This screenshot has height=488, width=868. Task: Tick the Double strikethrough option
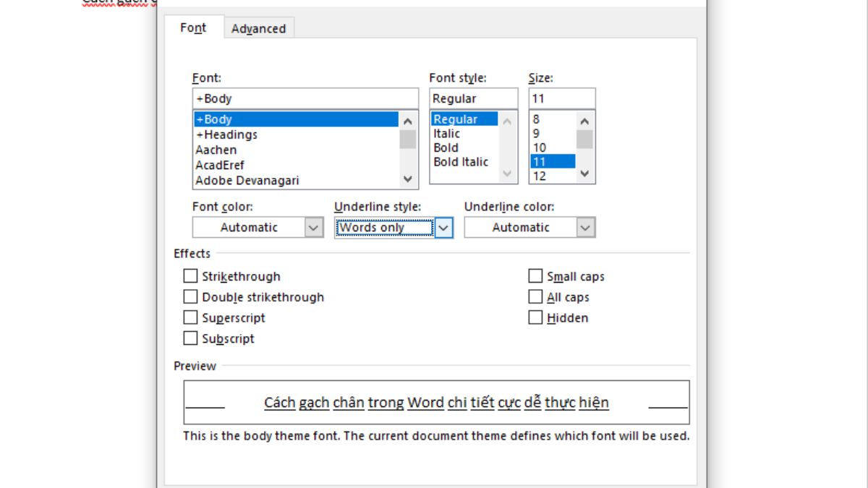(191, 297)
